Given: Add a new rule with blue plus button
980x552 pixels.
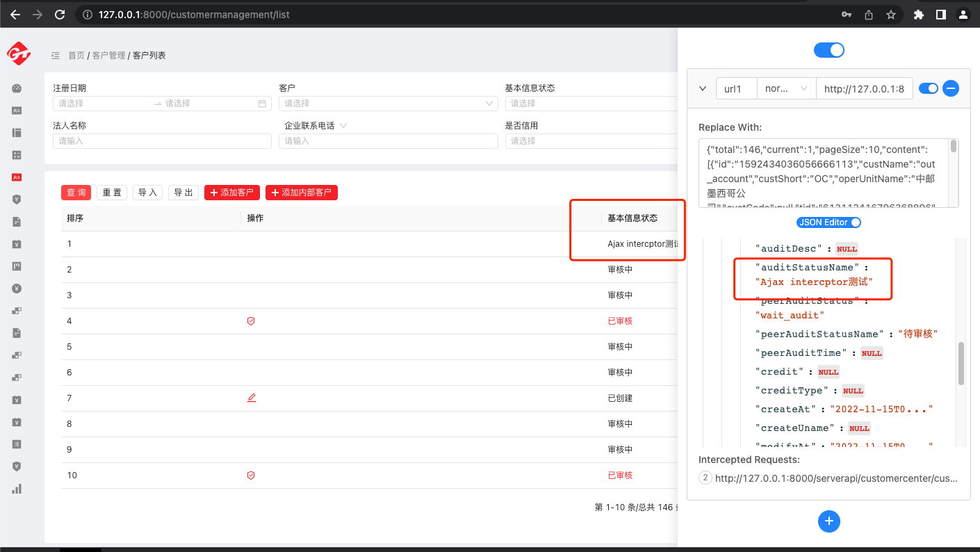Looking at the screenshot, I should pyautogui.click(x=828, y=521).
